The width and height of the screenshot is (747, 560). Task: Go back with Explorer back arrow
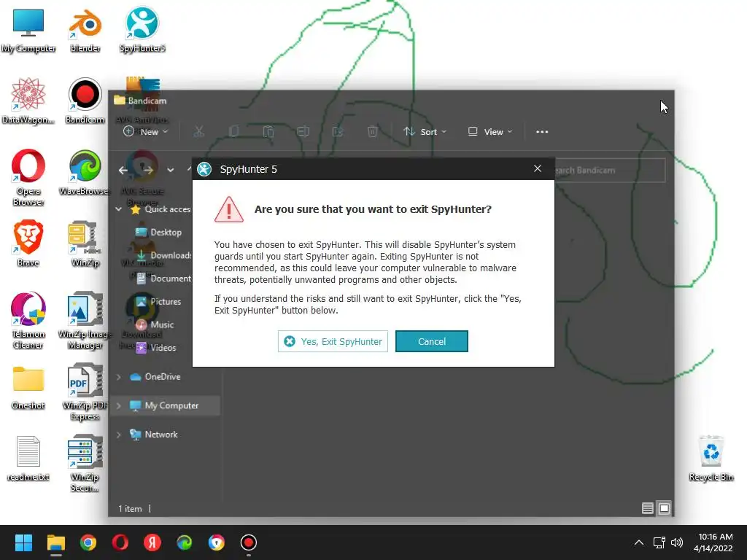(x=123, y=170)
